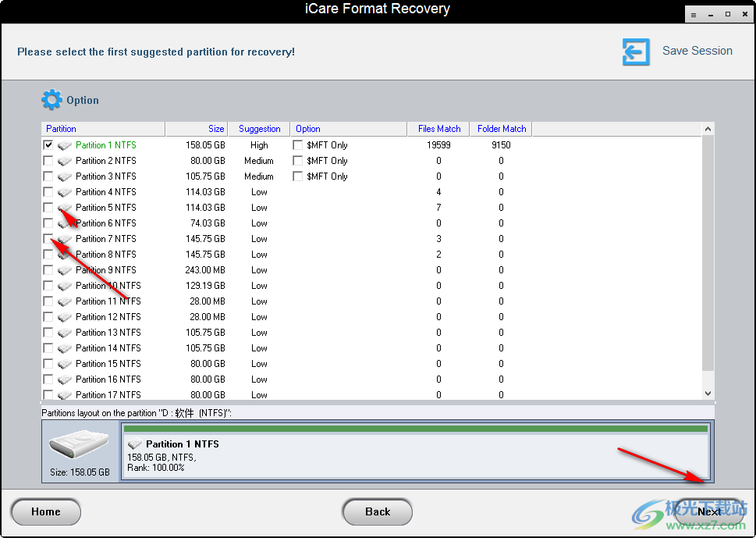756x538 pixels.
Task: Check the Partition 7 NTFS checkbox
Action: pos(48,238)
